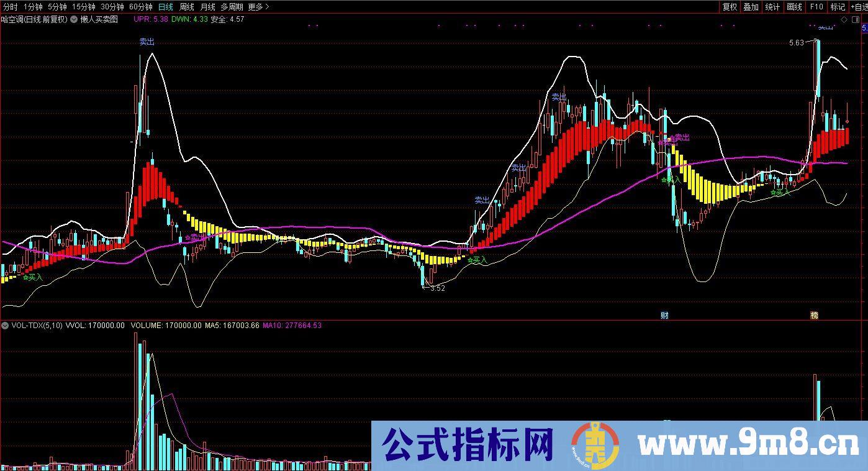868x471 pixels.
Task: Select the 5分钟 period
Action: [57, 7]
